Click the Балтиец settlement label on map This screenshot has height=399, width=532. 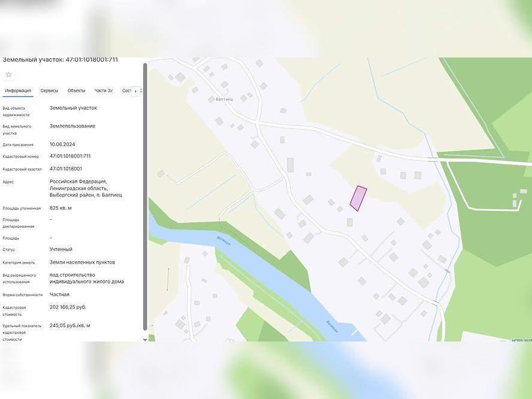[223, 100]
